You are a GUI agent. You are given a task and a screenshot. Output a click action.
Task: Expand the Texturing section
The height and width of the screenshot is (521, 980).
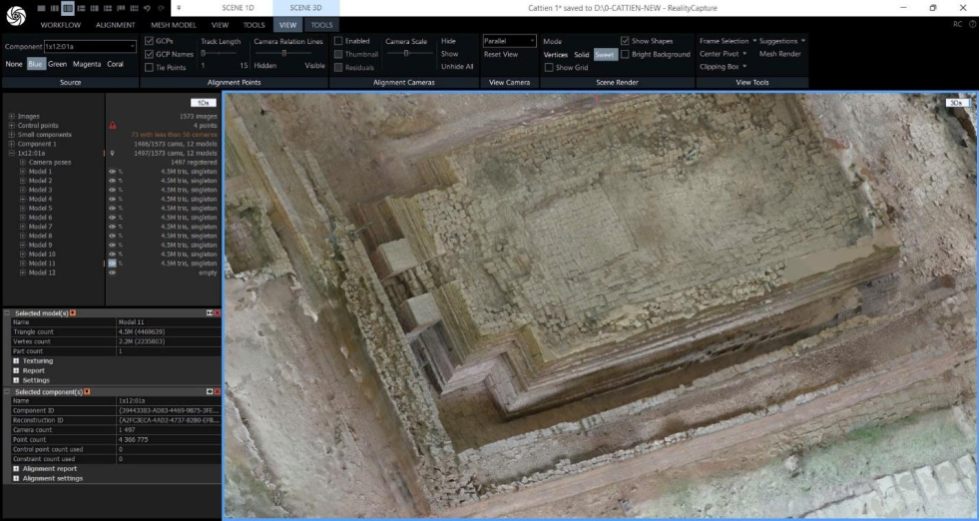[16, 361]
